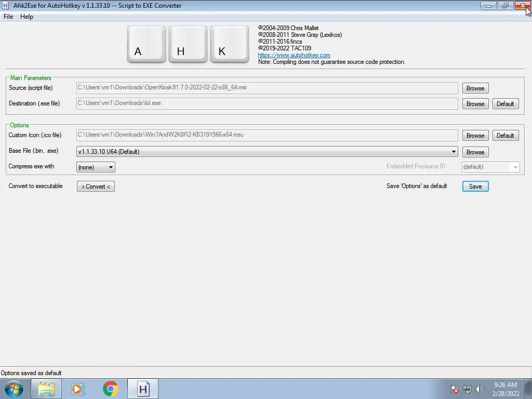Click the 'Options saved as default' status text
This screenshot has height=399, width=532.
pos(31,373)
